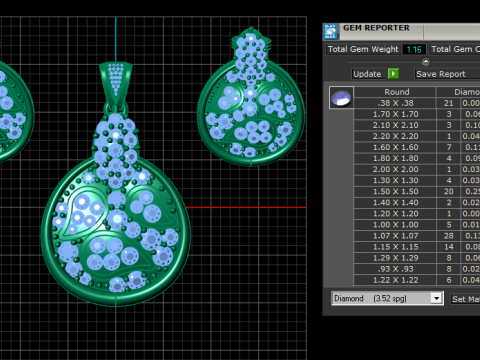
Task: Select the 1.00 X 1.00 row
Action: pyautogui.click(x=417, y=224)
